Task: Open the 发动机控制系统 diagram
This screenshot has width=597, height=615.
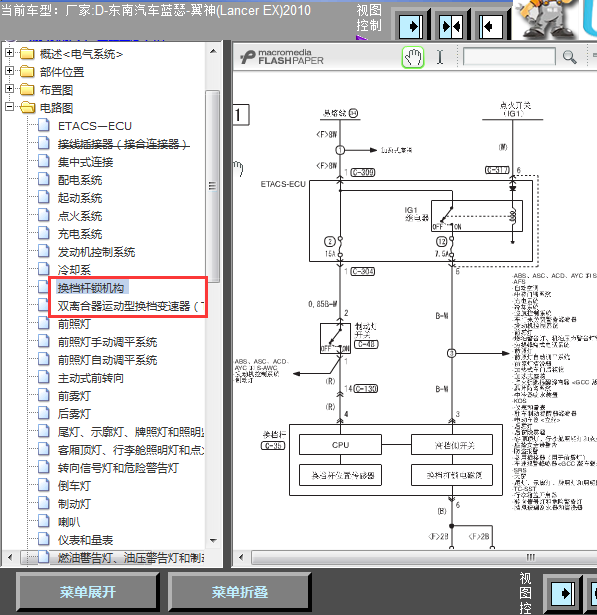Action: pyautogui.click(x=96, y=252)
